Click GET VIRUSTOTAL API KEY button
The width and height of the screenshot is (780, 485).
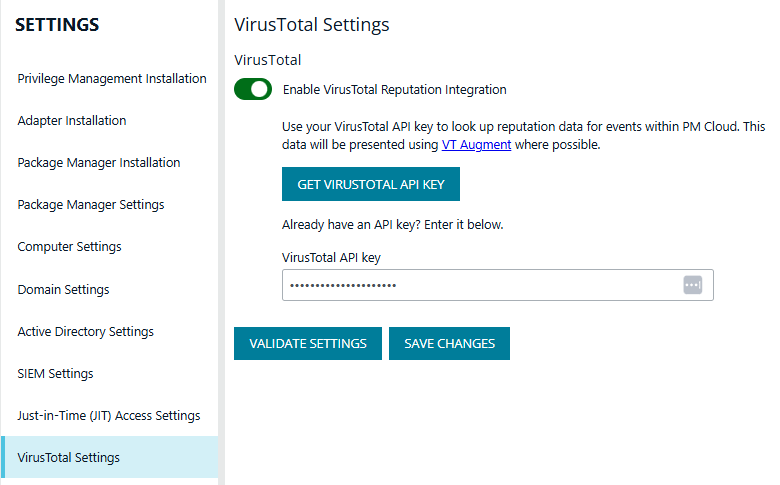371,185
